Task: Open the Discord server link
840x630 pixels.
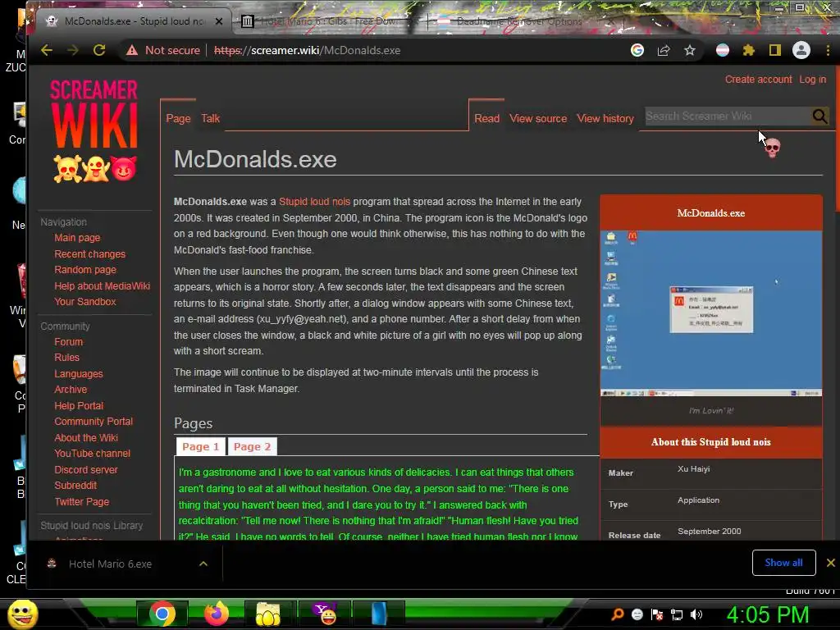Action: [x=85, y=470]
